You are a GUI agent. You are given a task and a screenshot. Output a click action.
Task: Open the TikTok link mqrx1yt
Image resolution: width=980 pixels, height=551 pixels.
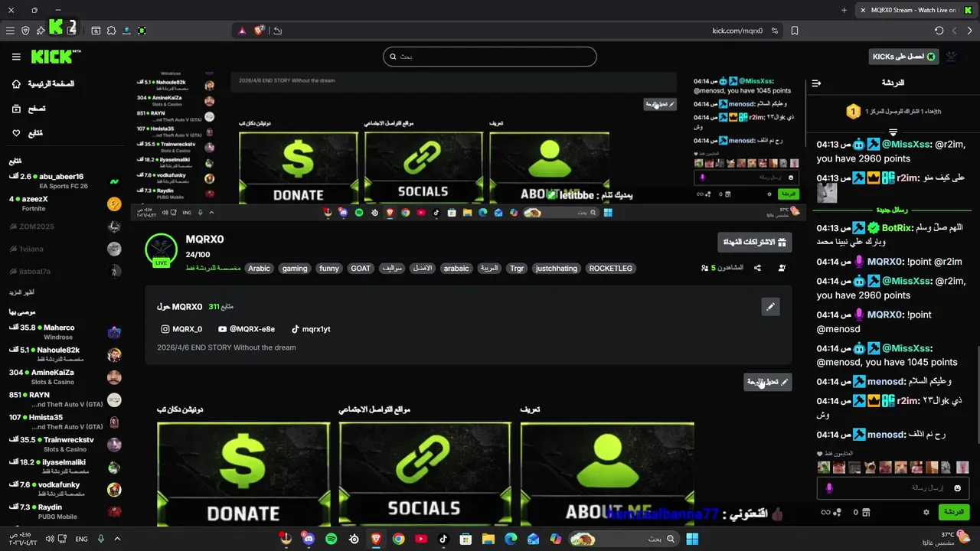(311, 329)
